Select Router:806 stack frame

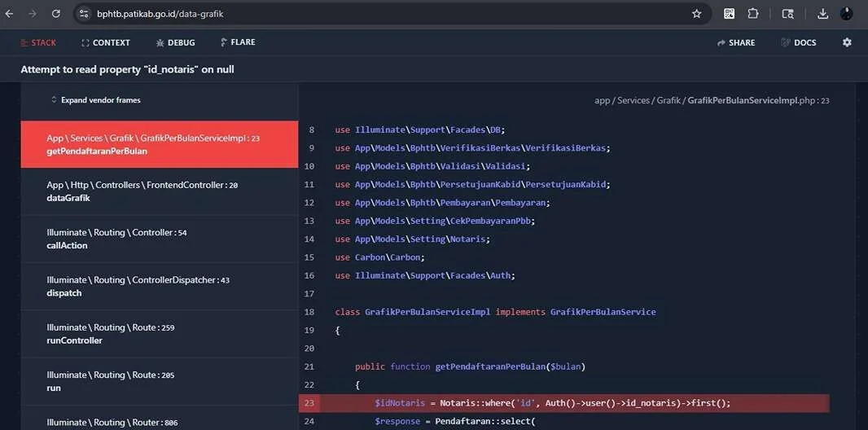(160, 419)
